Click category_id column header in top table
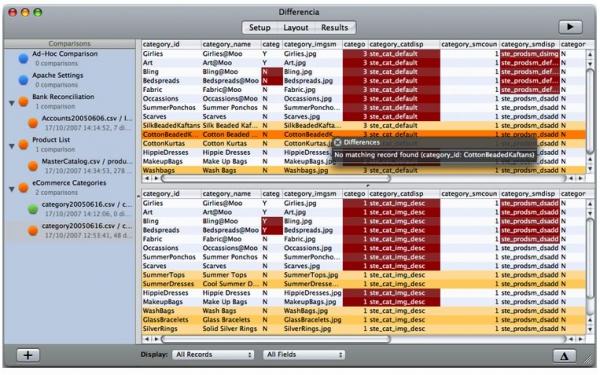 [x=171, y=44]
